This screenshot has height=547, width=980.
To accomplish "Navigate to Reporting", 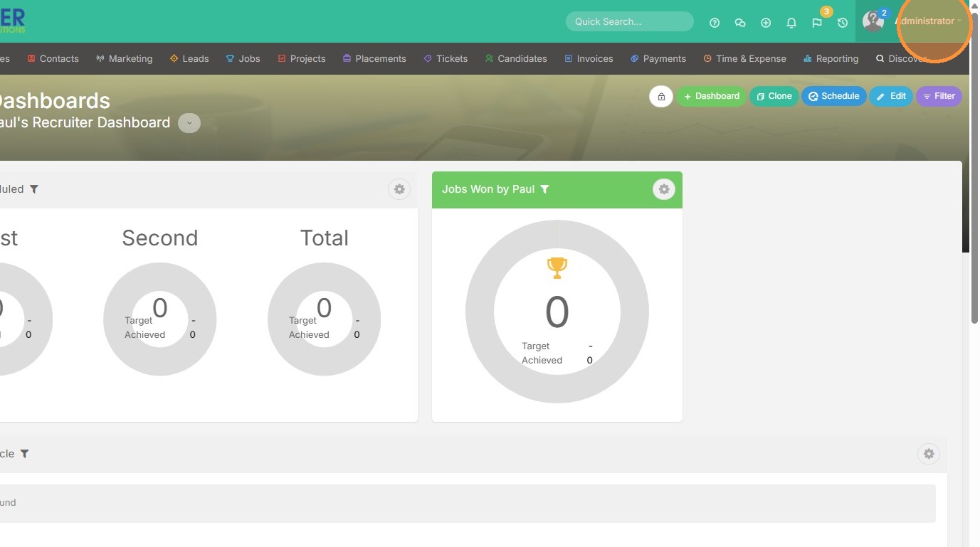I will coord(831,58).
